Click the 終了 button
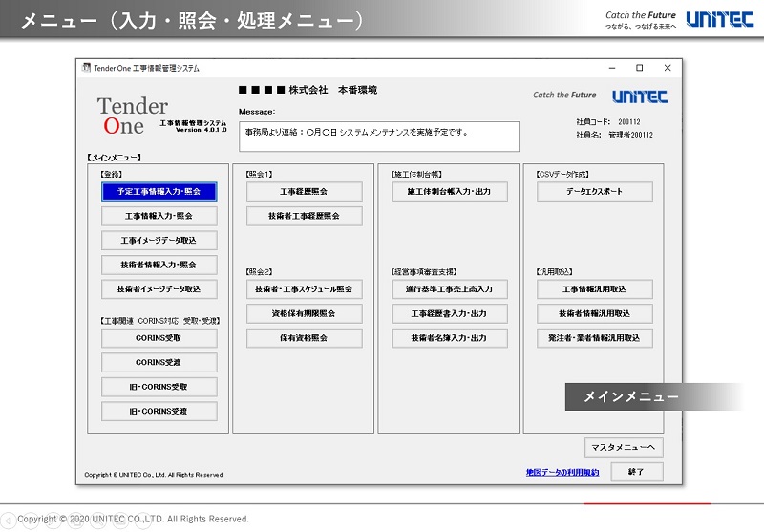This screenshot has height=532, width=764. [637, 472]
